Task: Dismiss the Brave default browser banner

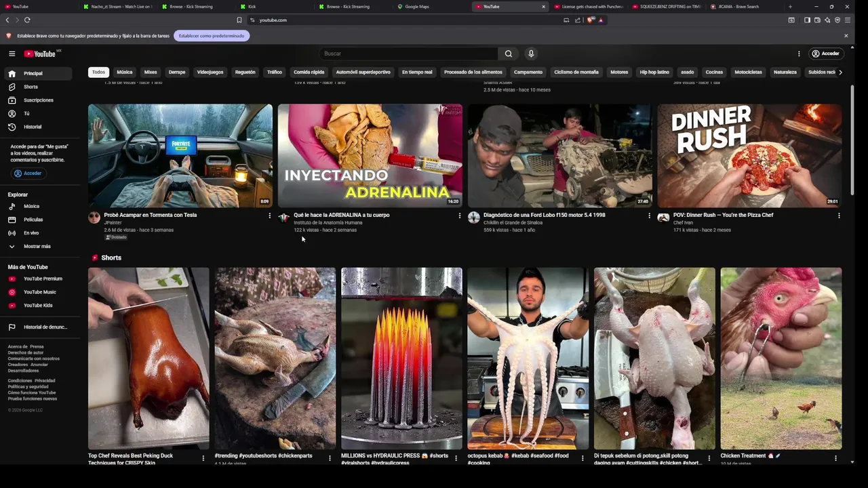Action: point(846,36)
